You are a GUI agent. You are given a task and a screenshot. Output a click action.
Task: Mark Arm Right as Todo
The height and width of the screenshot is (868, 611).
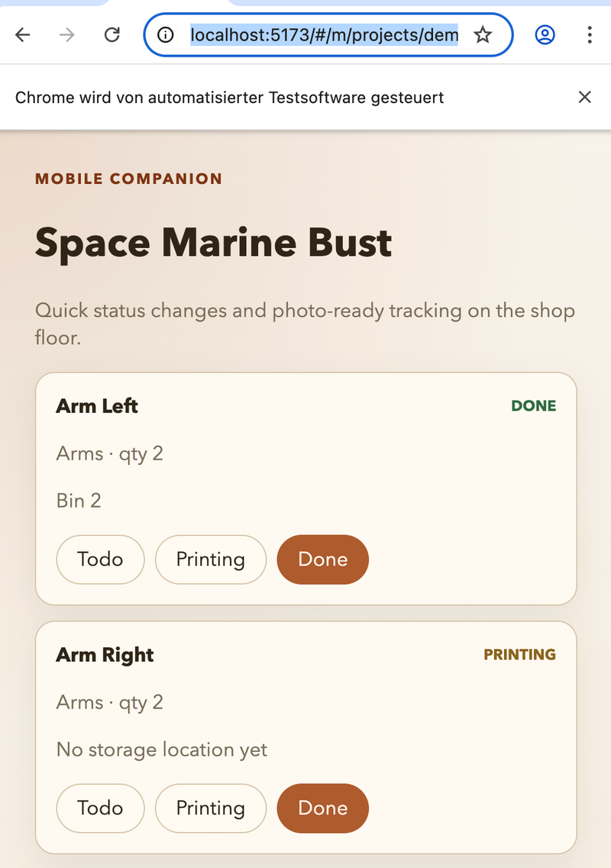coord(100,808)
